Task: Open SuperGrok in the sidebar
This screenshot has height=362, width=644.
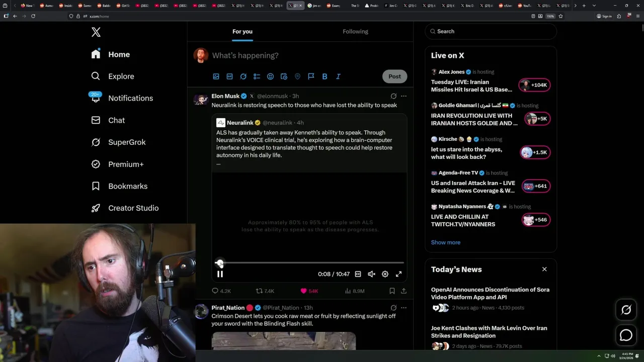Action: coord(118,142)
